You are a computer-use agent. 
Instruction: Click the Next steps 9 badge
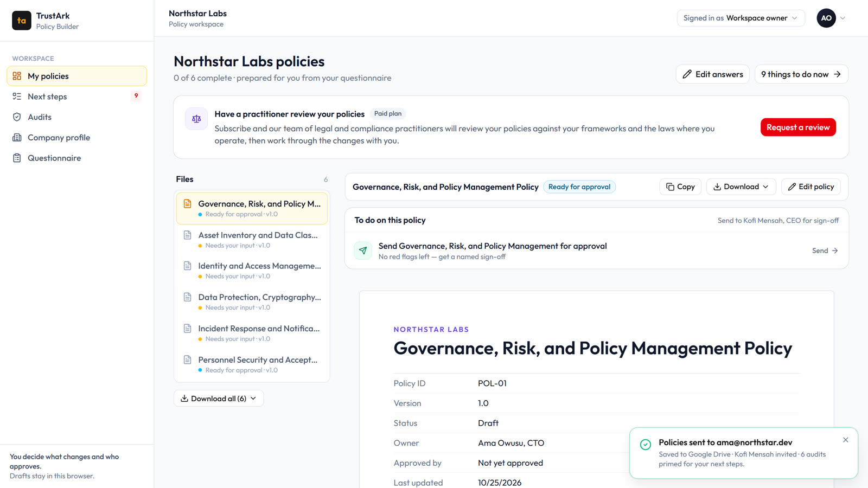tap(136, 96)
